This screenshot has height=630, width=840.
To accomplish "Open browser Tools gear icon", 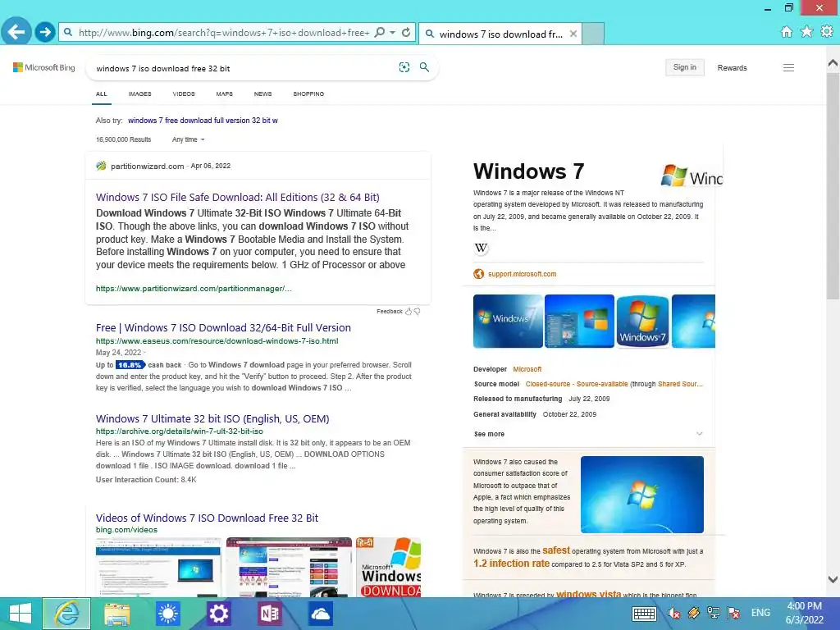I will [x=827, y=32].
